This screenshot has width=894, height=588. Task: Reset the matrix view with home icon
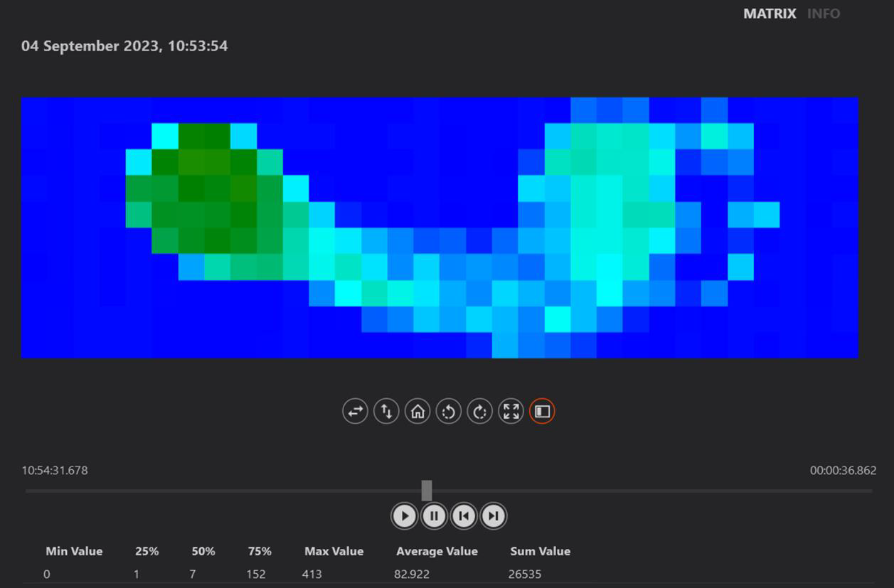pos(417,411)
